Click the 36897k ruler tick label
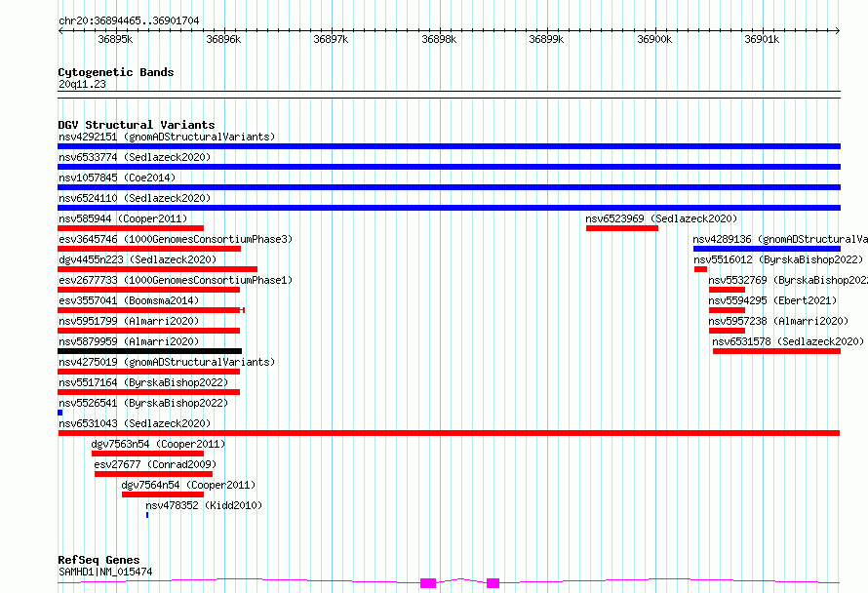 point(331,39)
